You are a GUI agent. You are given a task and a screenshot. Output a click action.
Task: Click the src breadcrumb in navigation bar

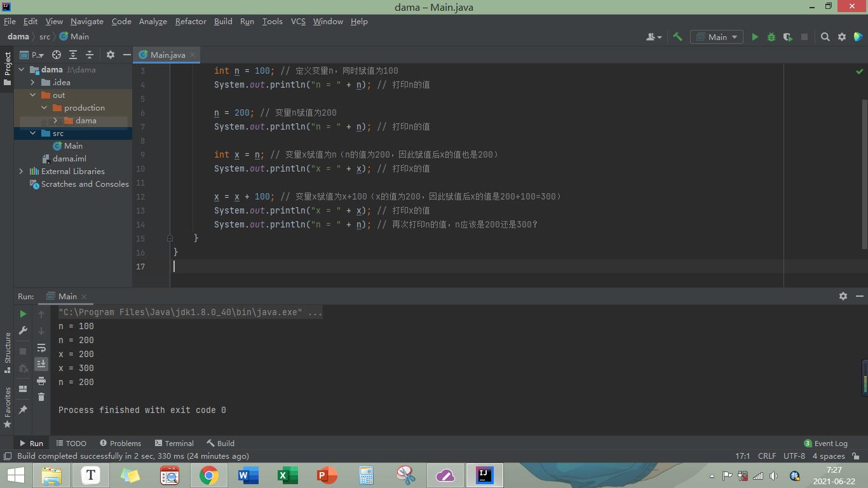pos(44,37)
